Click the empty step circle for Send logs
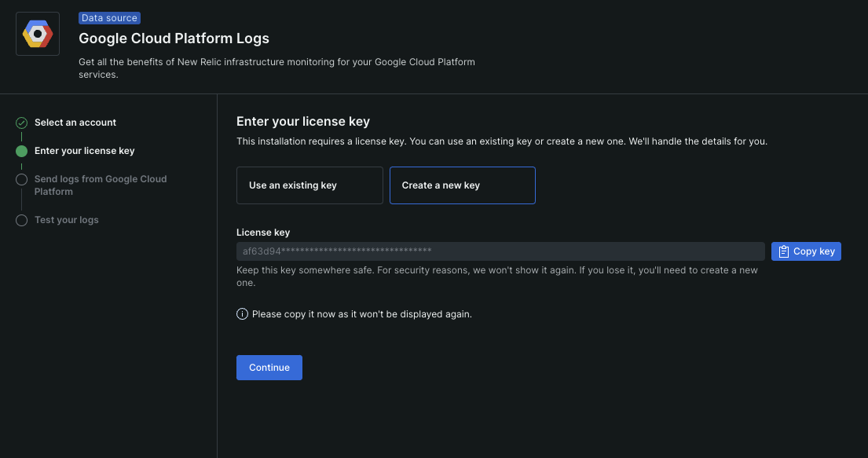 pos(21,179)
